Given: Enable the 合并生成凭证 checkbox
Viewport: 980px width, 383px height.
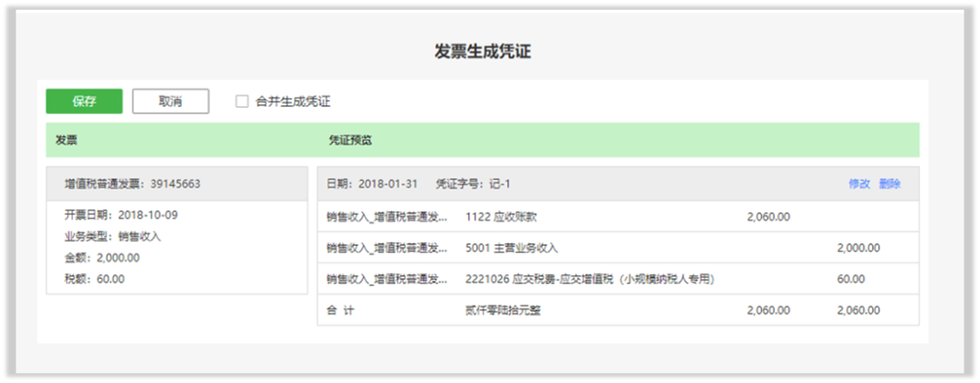Looking at the screenshot, I should pos(242,102).
